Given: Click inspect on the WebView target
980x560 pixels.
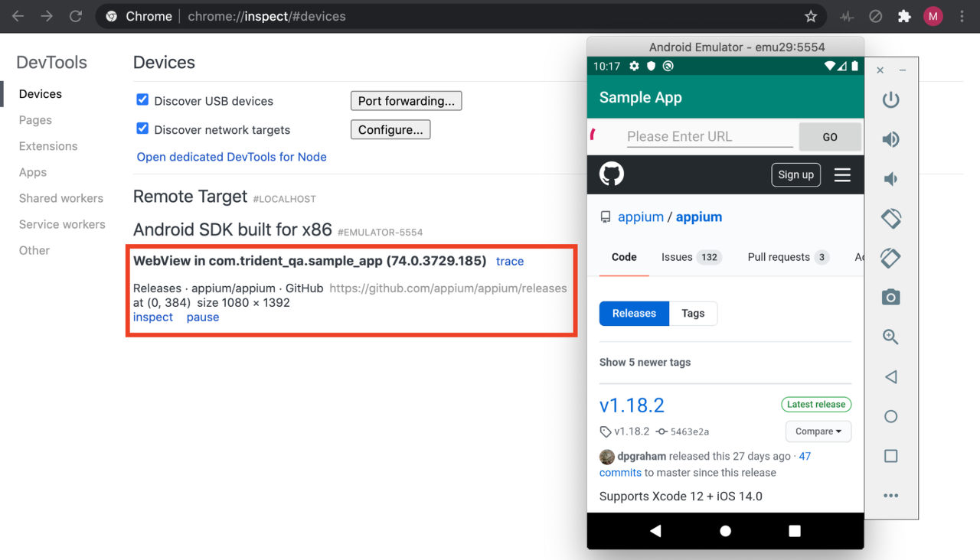Looking at the screenshot, I should point(152,317).
